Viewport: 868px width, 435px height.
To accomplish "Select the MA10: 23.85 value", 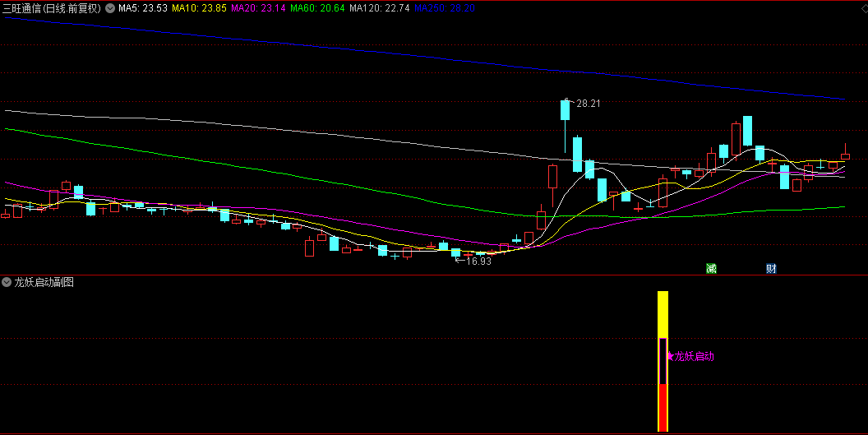I will pos(199,8).
